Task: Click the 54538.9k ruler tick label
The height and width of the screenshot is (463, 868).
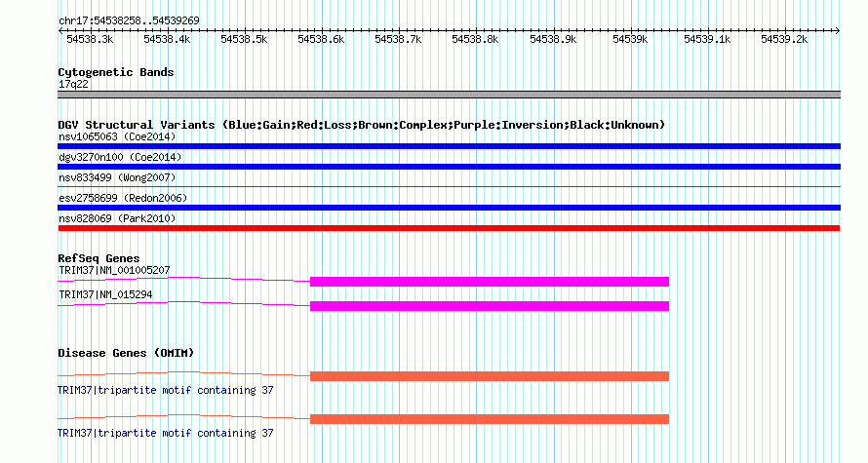Action: click(x=553, y=39)
